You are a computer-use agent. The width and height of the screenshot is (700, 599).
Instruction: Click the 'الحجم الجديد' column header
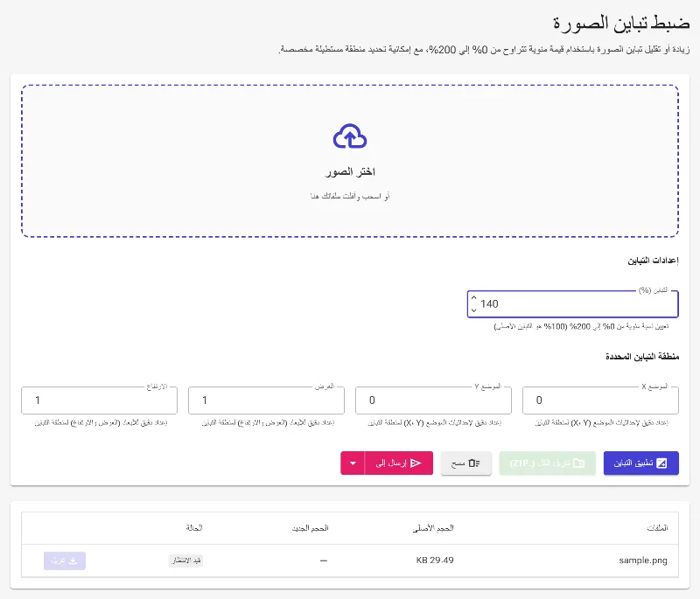[x=311, y=528]
